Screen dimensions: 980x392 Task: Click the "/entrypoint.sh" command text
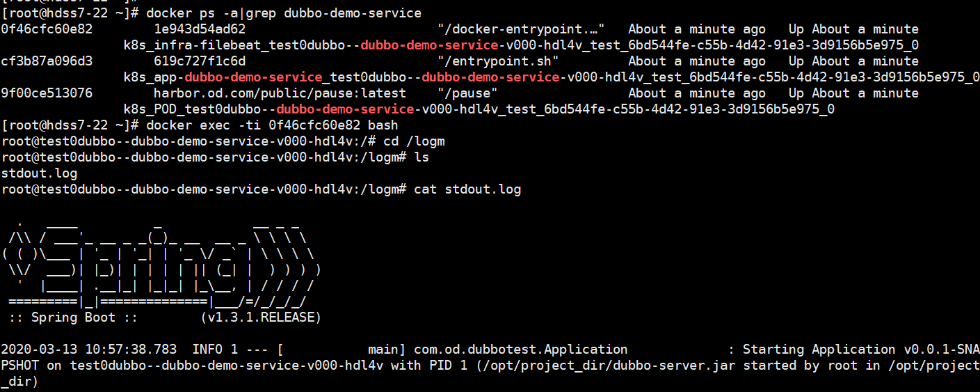click(x=498, y=61)
